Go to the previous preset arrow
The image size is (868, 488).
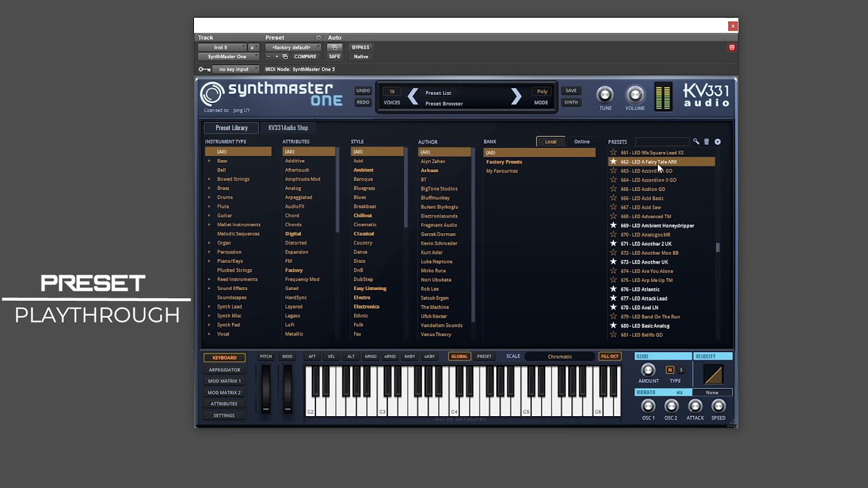click(413, 97)
